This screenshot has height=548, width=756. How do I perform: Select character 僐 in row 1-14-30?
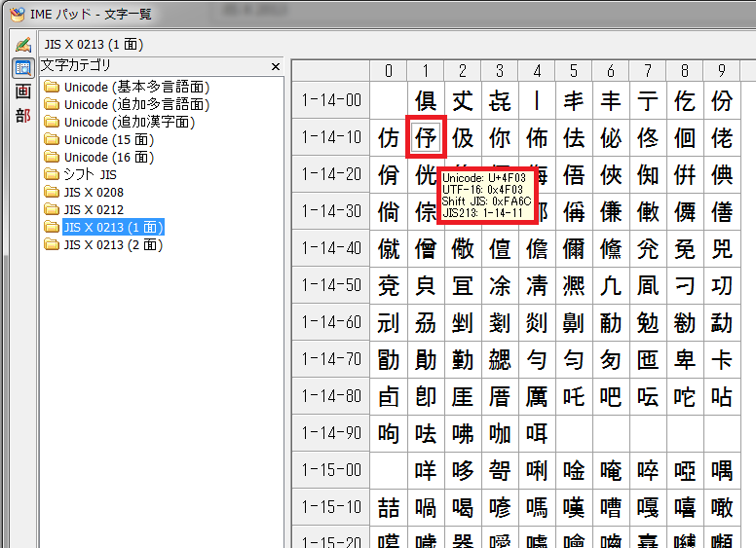coord(722,211)
